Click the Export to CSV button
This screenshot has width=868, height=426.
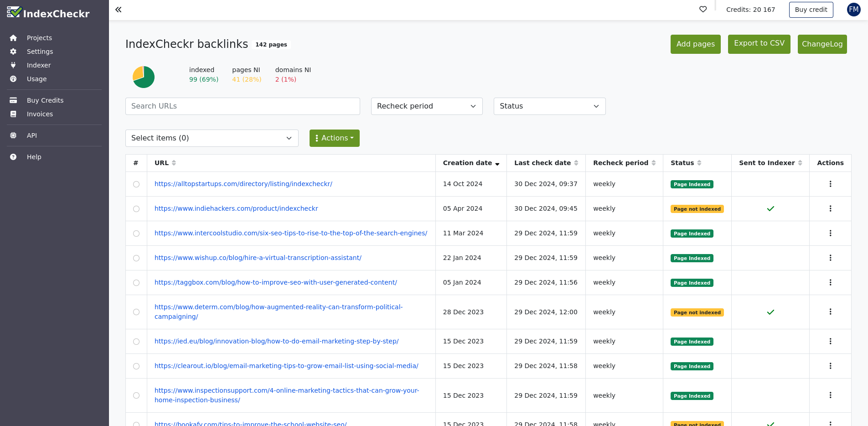coord(759,44)
